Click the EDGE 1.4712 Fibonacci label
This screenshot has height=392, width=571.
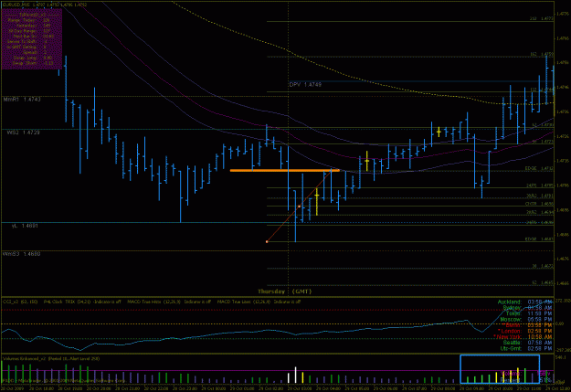[539, 169]
